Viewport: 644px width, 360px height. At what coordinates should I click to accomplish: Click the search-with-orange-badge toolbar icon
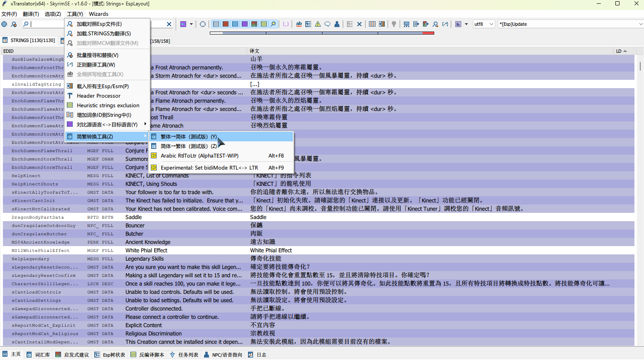[x=14, y=24]
